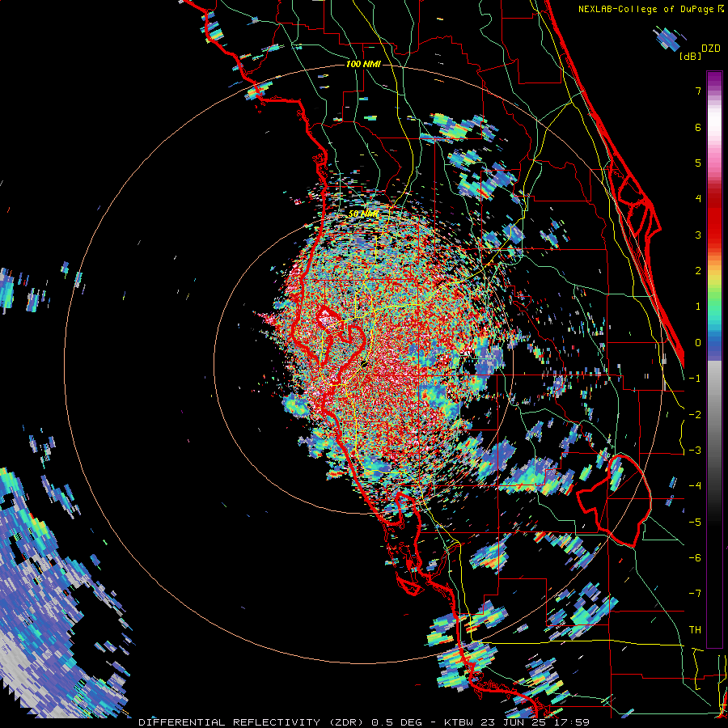
Task: Click the 50 NMI range ring label
Action: click(363, 214)
